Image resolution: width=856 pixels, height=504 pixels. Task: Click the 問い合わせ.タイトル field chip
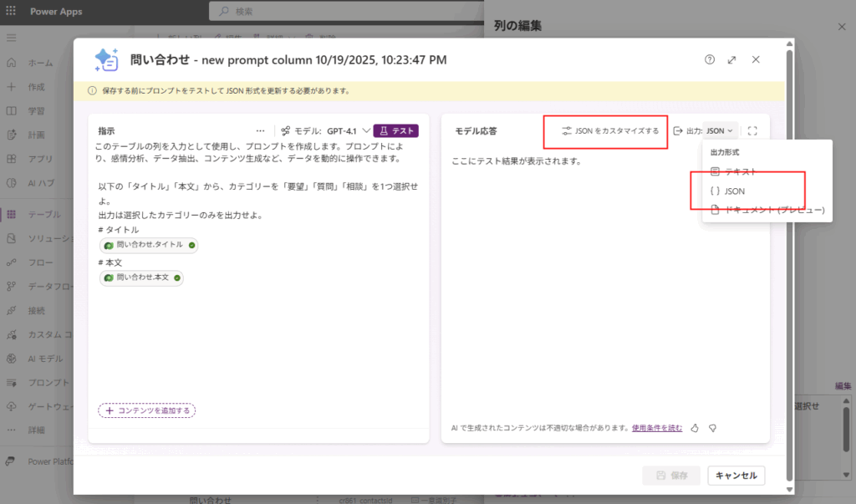point(149,245)
